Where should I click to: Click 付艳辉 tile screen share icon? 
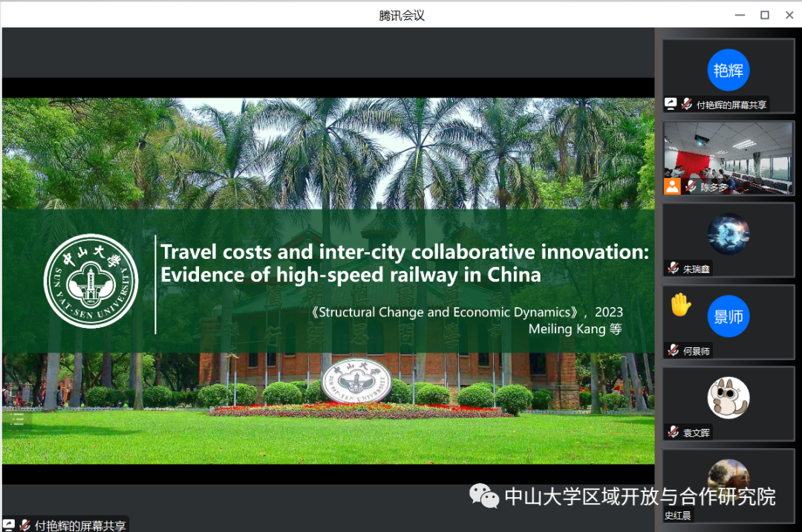point(671,105)
